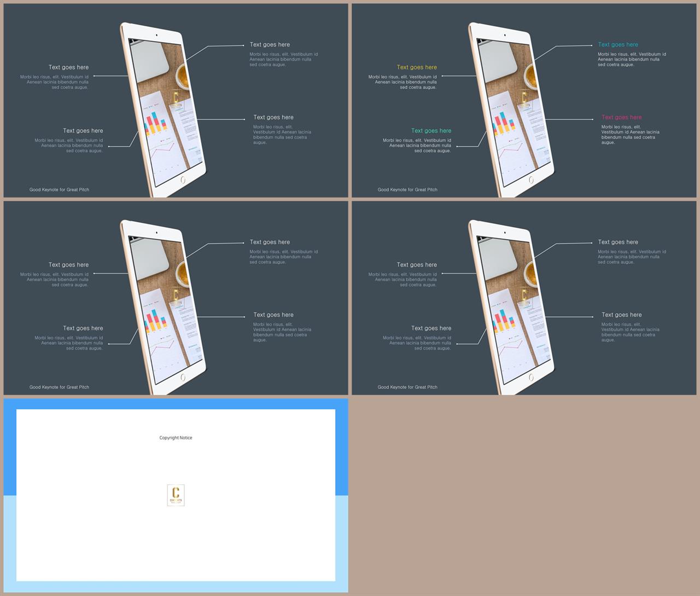Select body paragraph under the teal green heading

[x=417, y=146]
